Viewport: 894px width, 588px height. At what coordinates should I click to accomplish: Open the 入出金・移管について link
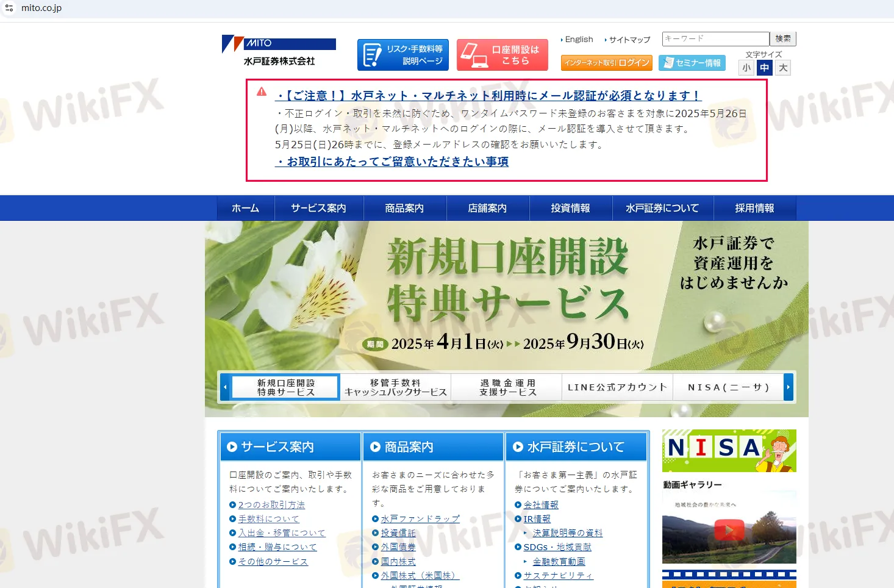coord(282,533)
